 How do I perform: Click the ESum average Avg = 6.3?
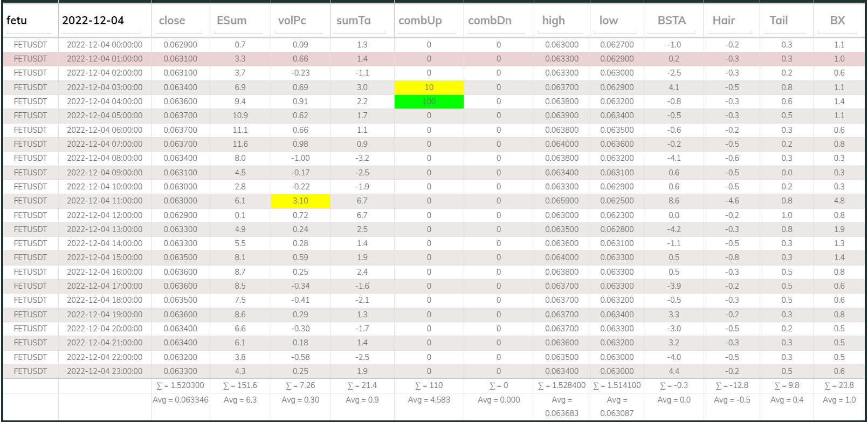[x=240, y=400]
